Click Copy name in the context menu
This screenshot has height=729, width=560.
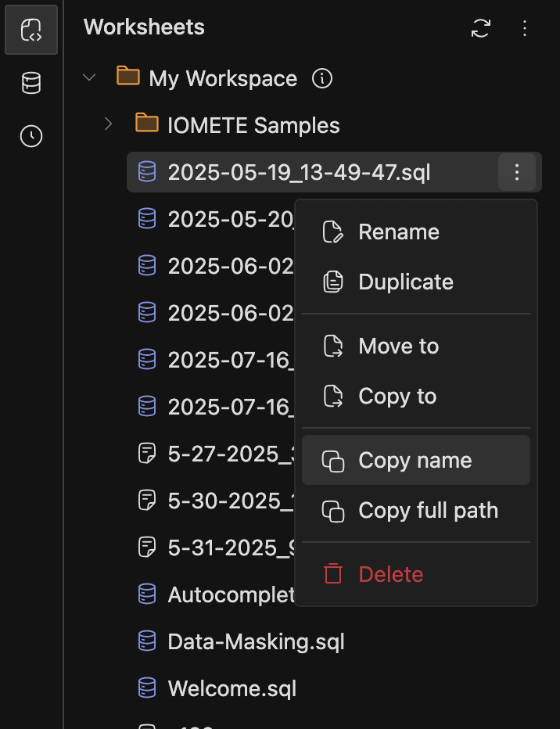(x=415, y=460)
